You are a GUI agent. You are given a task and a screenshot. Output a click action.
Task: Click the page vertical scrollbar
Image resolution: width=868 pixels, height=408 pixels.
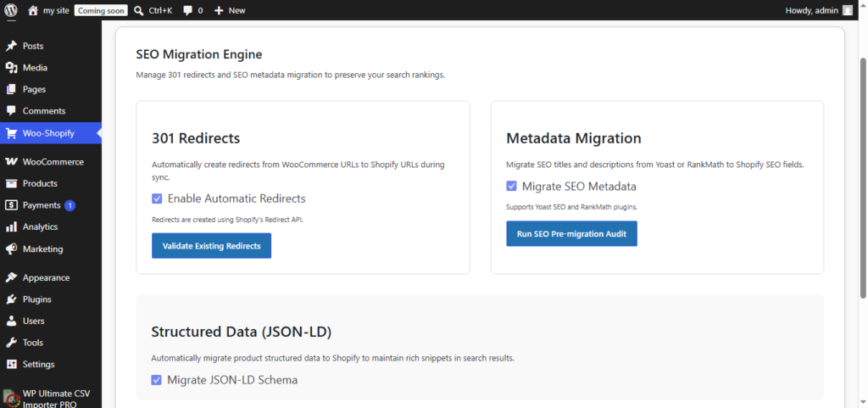(863, 177)
